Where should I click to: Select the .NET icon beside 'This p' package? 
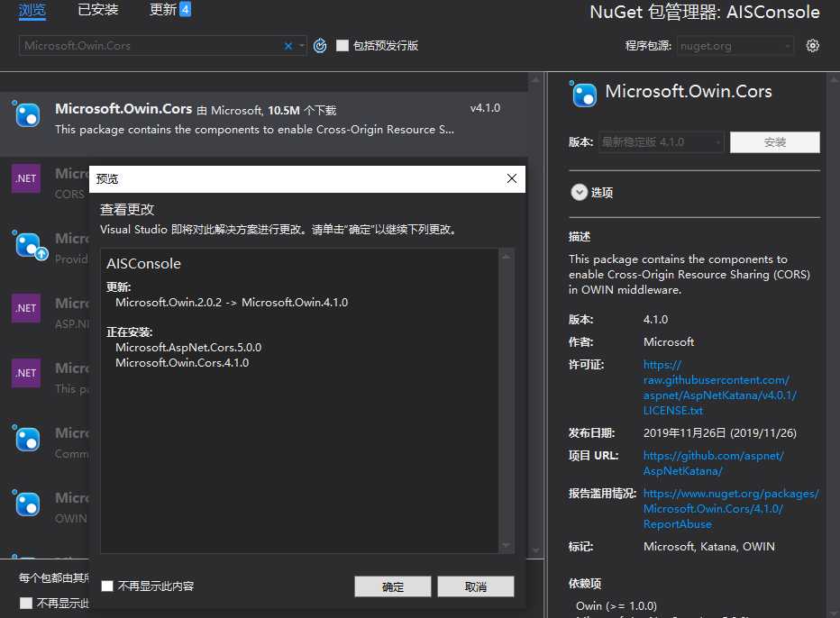point(26,373)
